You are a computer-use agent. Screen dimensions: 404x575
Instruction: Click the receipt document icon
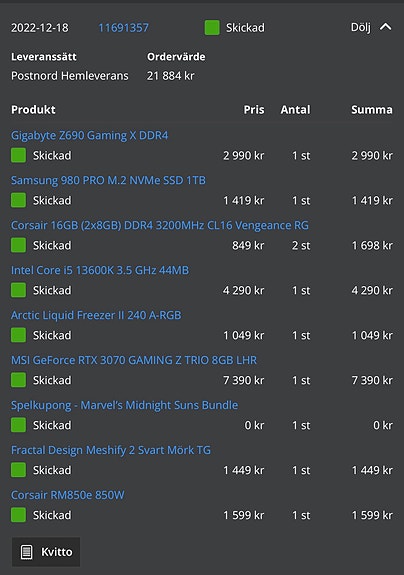(26, 552)
